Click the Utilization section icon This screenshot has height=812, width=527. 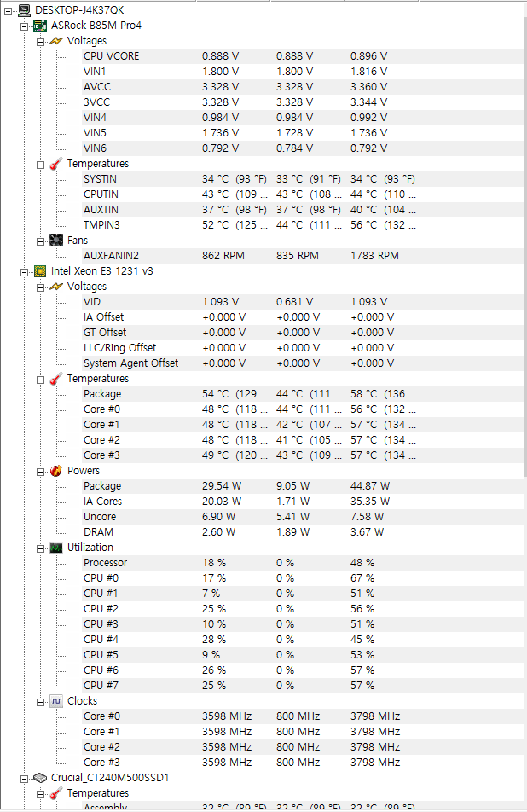[56, 547]
